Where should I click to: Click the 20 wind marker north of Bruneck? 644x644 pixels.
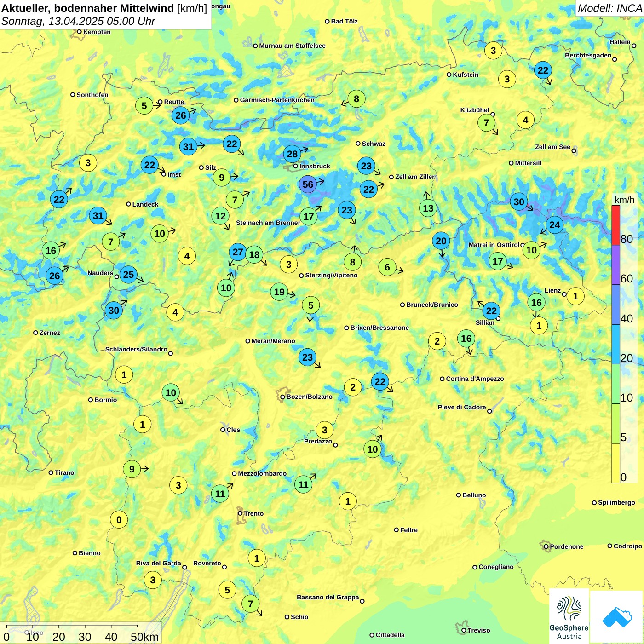click(441, 241)
